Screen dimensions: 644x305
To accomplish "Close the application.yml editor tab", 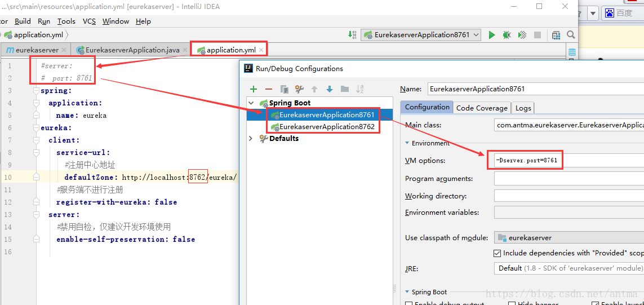I will click(x=261, y=50).
